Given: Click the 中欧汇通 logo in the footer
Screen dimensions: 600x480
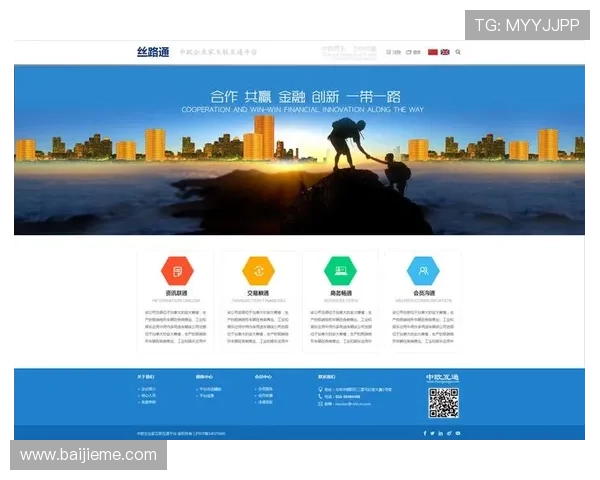Looking at the screenshot, I should (x=442, y=378).
